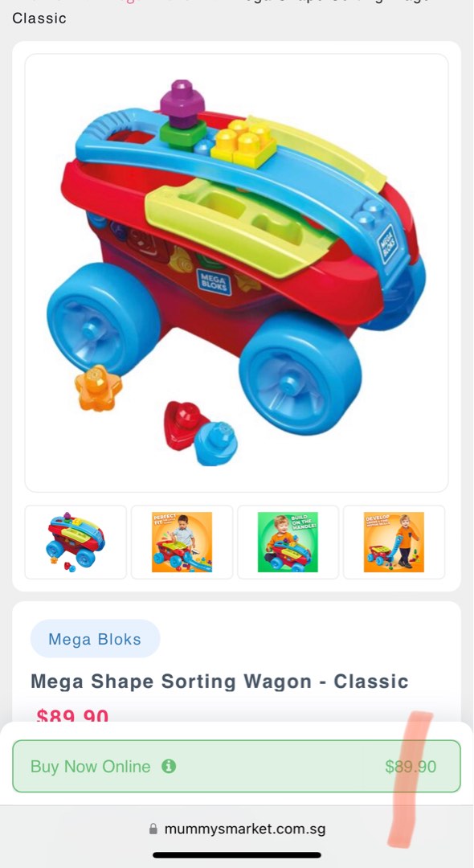Tap the Classic breadcrumb text at the top
The image size is (474, 868).
(39, 18)
